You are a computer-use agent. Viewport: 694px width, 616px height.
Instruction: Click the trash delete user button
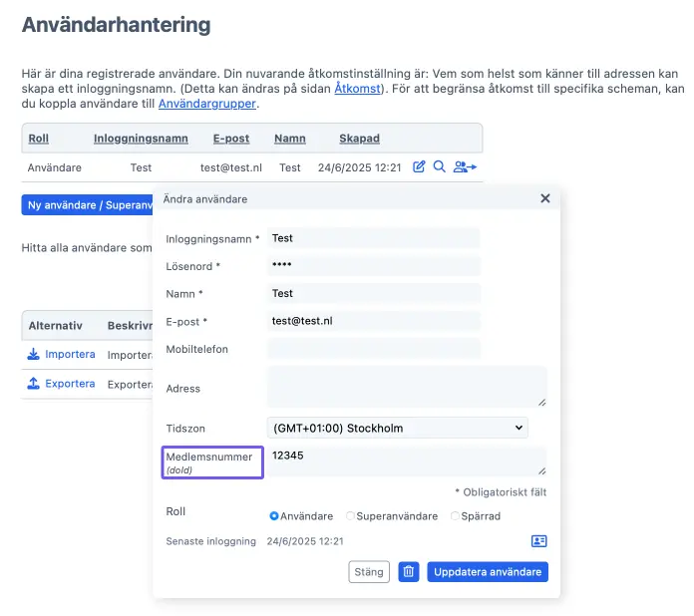(x=409, y=572)
